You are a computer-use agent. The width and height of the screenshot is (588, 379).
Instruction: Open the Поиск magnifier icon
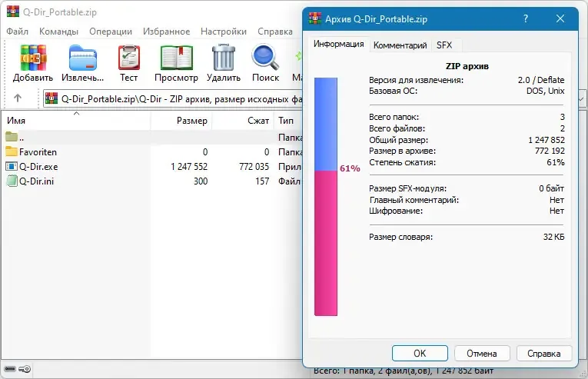[265, 58]
